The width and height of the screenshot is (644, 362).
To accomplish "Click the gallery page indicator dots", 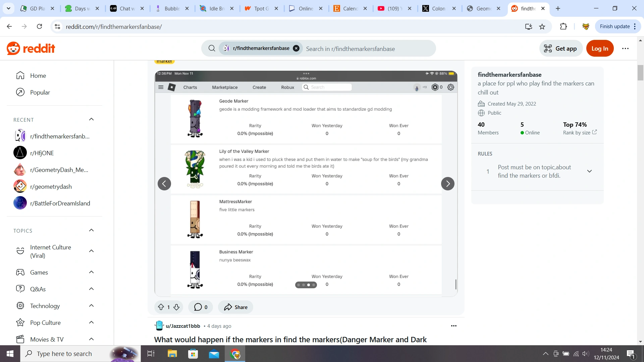I will point(306,285).
